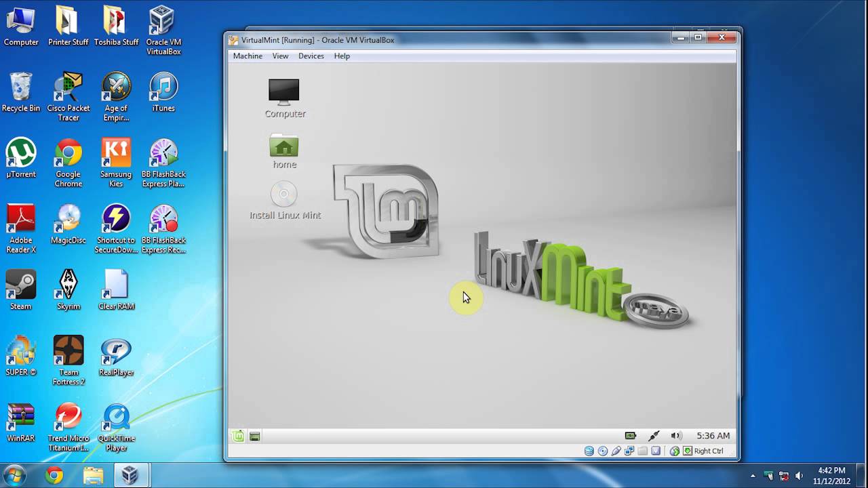Select the WinRAR shortcut
Image resolution: width=868 pixels, height=488 pixels.
click(x=21, y=423)
